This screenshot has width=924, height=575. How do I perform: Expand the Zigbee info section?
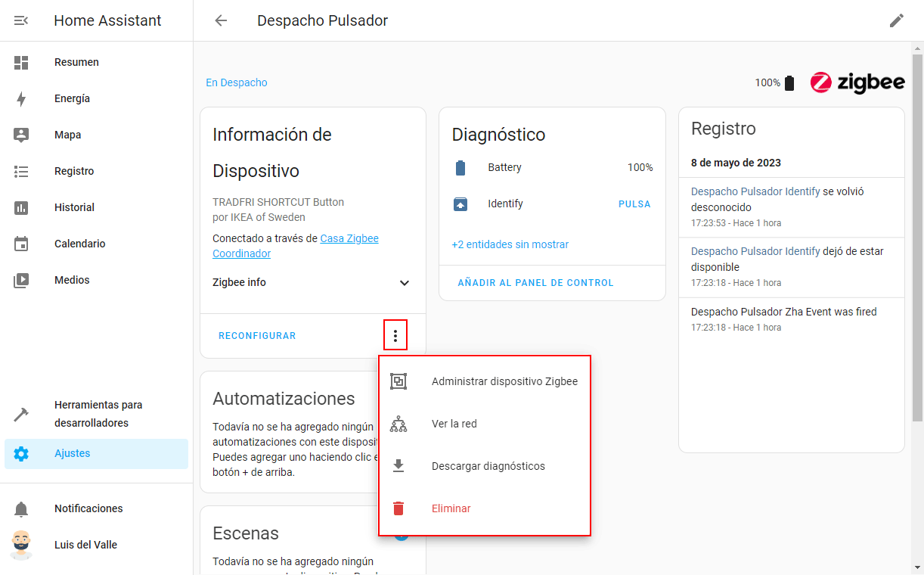pos(404,283)
